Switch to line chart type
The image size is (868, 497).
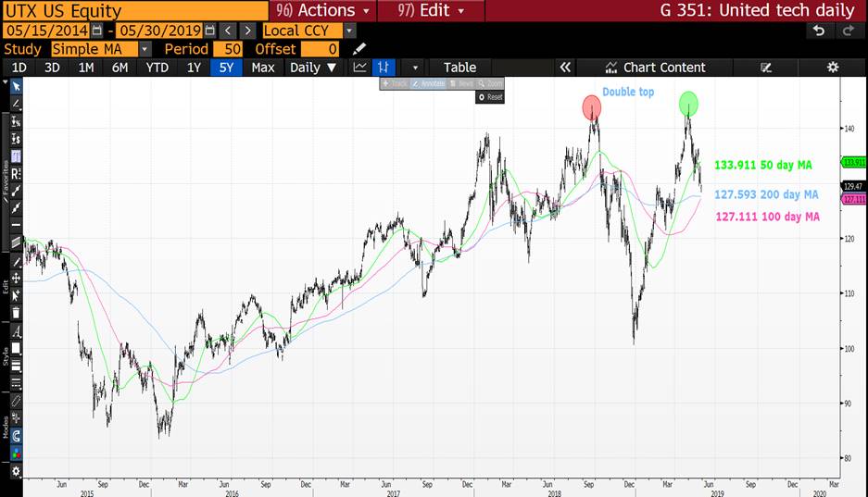click(x=359, y=68)
